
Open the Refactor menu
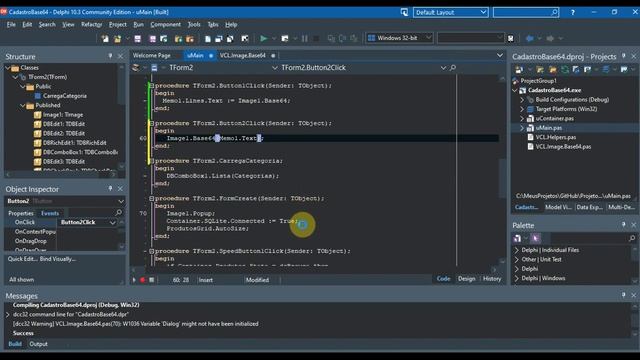pos(91,25)
